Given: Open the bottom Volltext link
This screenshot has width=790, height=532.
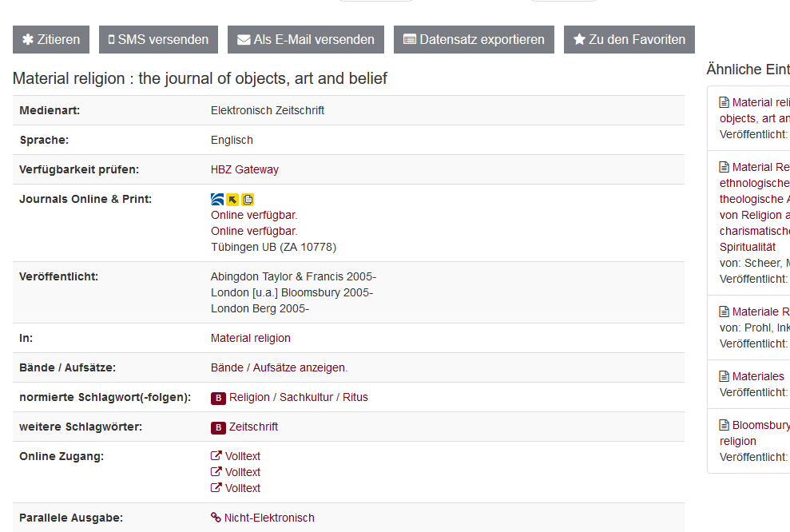Looking at the screenshot, I should (x=242, y=489).
